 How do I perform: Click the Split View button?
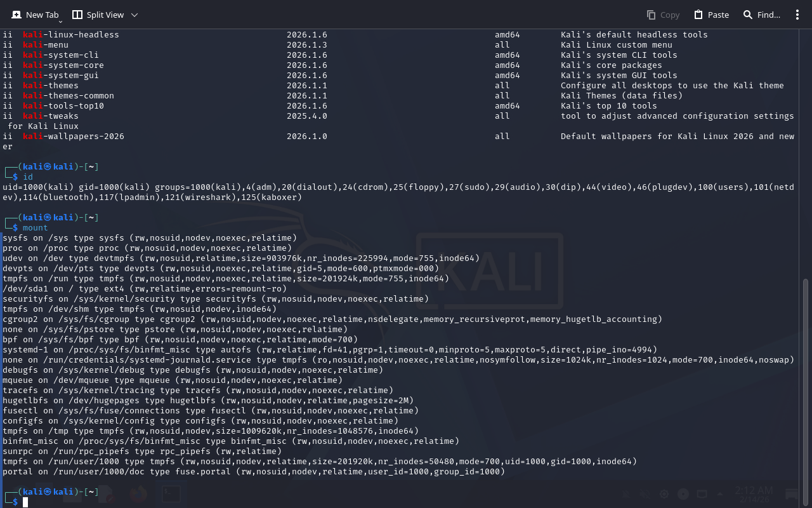[x=98, y=15]
